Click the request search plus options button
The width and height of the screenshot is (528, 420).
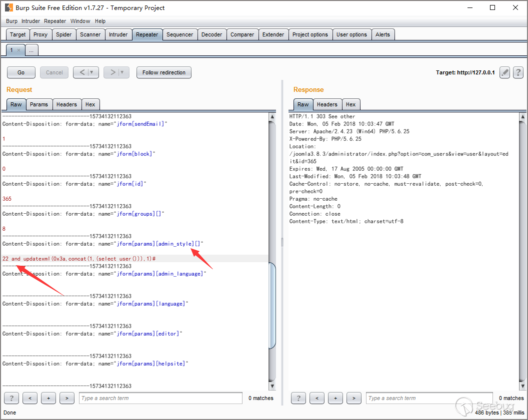(48, 398)
